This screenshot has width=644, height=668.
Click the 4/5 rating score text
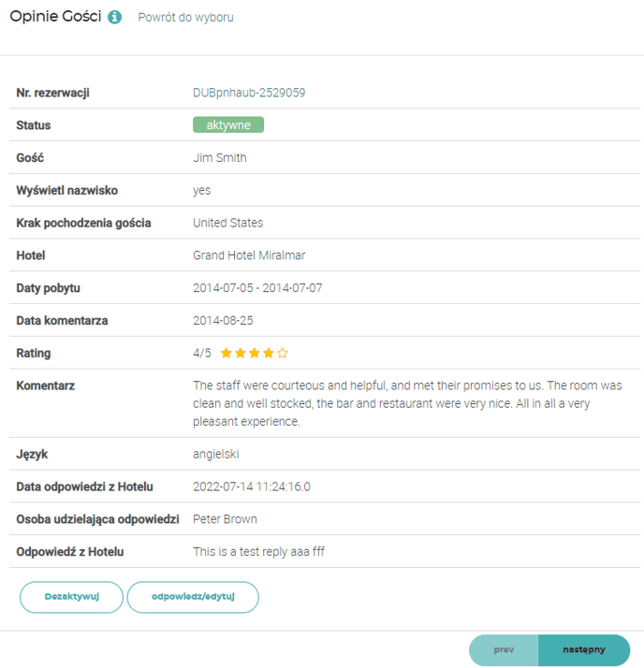pos(202,354)
